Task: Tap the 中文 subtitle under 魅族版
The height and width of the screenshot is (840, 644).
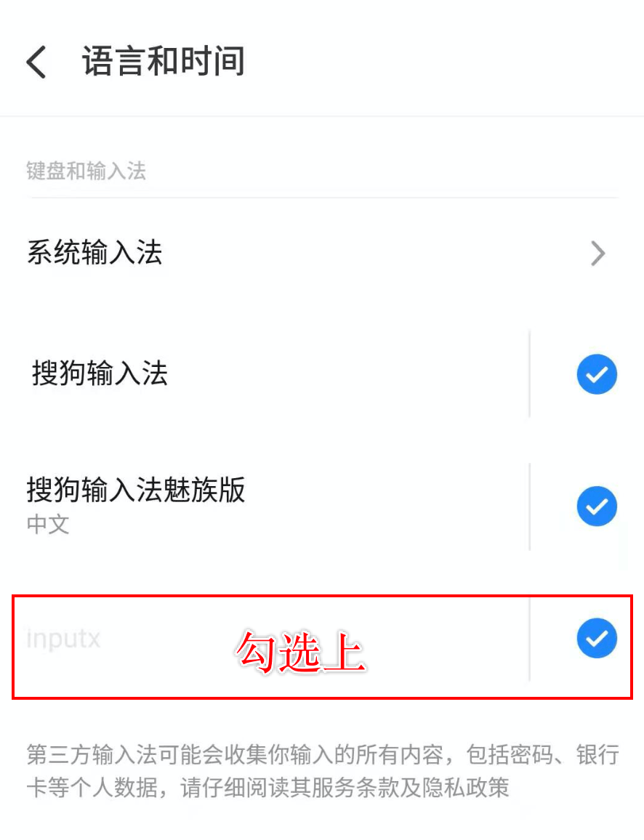Action: (x=48, y=524)
